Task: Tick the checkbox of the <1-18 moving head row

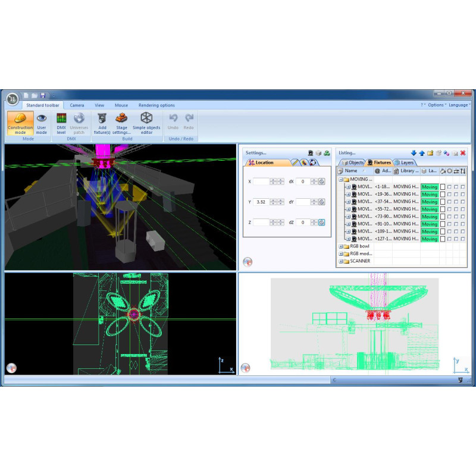Action: (x=443, y=187)
